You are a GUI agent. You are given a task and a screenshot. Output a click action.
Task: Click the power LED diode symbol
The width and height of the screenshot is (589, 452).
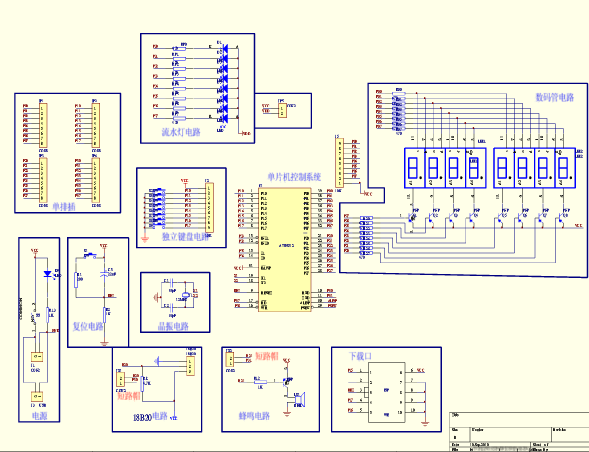pyautogui.click(x=47, y=274)
